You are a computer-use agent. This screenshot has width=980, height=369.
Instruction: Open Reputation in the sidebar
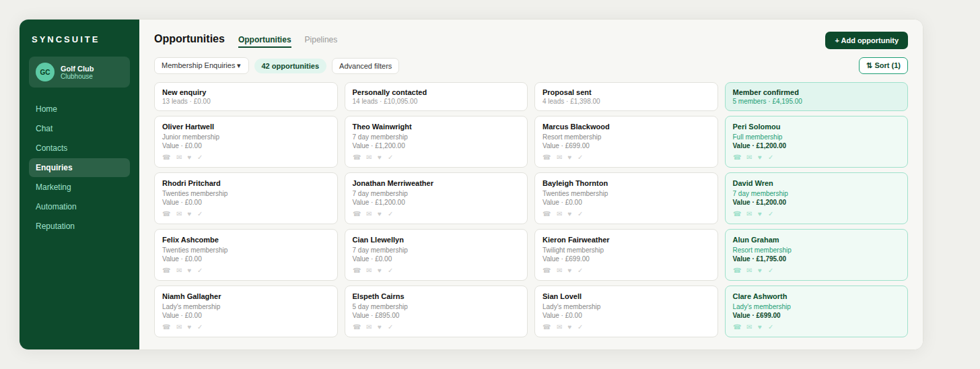coord(79,226)
